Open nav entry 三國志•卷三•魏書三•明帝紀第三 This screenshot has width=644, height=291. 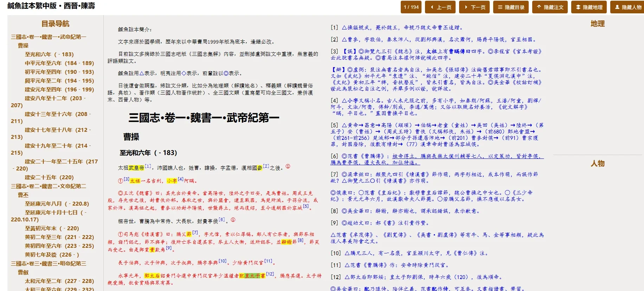49,264
